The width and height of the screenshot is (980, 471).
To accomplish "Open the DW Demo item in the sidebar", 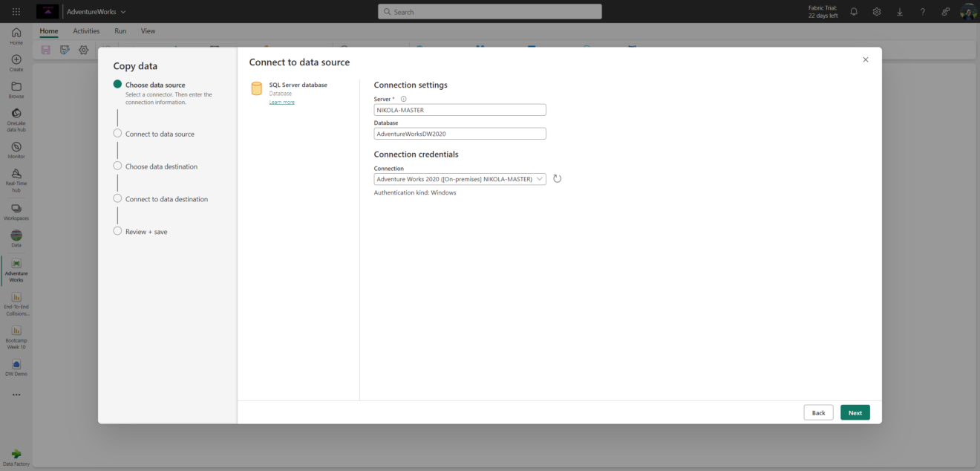I will pyautogui.click(x=16, y=367).
